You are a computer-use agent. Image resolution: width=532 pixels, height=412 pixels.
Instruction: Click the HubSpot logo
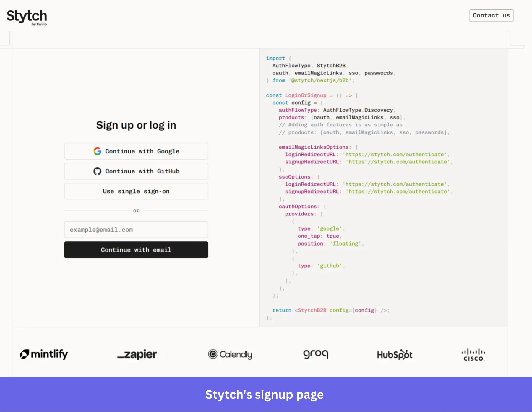[395, 354]
